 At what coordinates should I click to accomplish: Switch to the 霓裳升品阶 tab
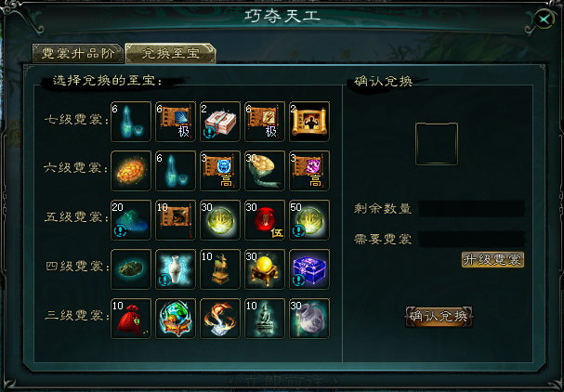click(78, 54)
